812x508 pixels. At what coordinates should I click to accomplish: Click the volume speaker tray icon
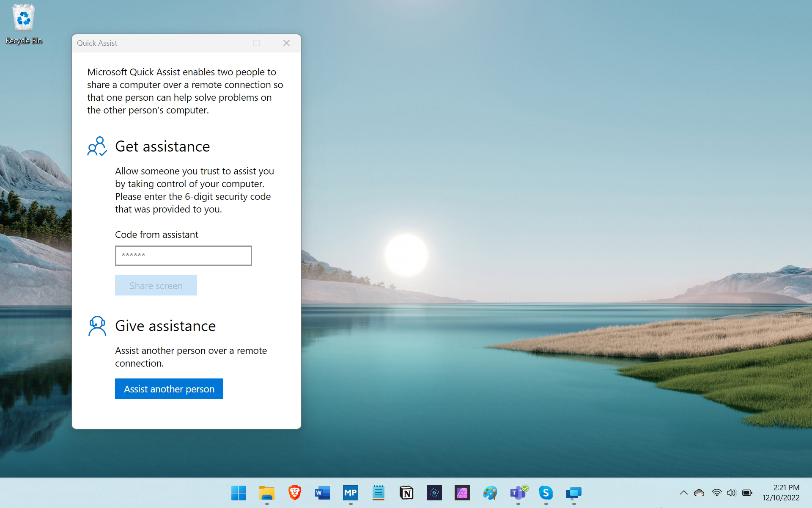click(731, 493)
